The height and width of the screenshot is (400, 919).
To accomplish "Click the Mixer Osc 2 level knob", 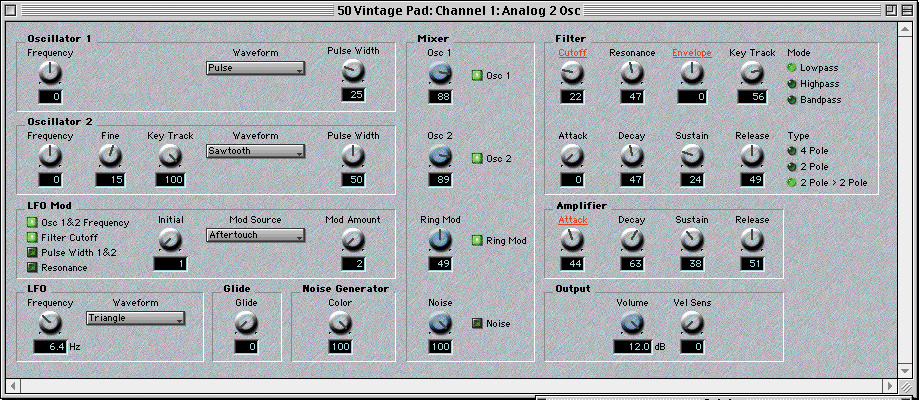I will [440, 156].
